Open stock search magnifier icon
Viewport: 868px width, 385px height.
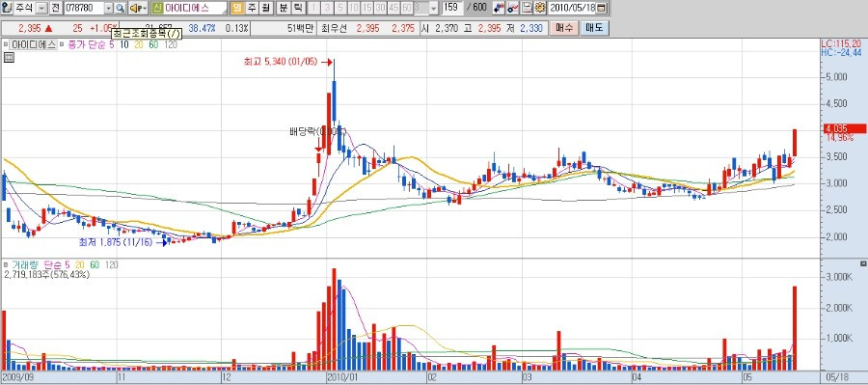[x=121, y=8]
